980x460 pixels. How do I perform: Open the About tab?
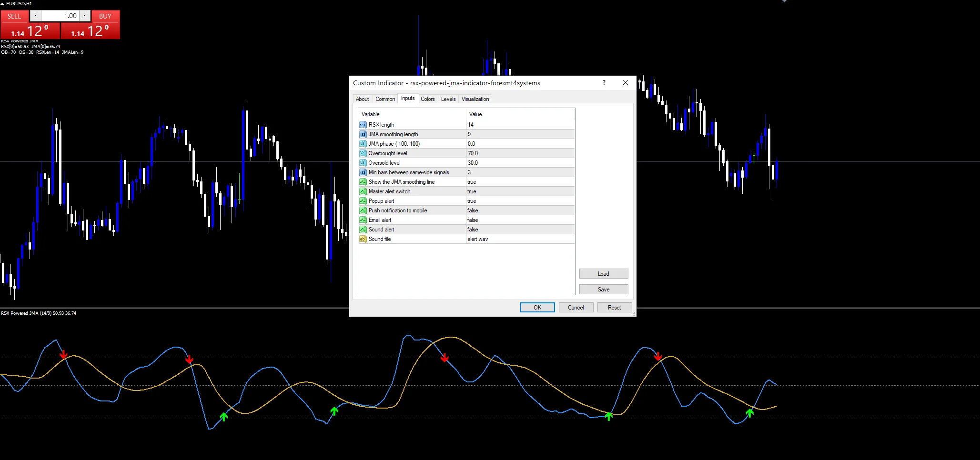click(362, 99)
